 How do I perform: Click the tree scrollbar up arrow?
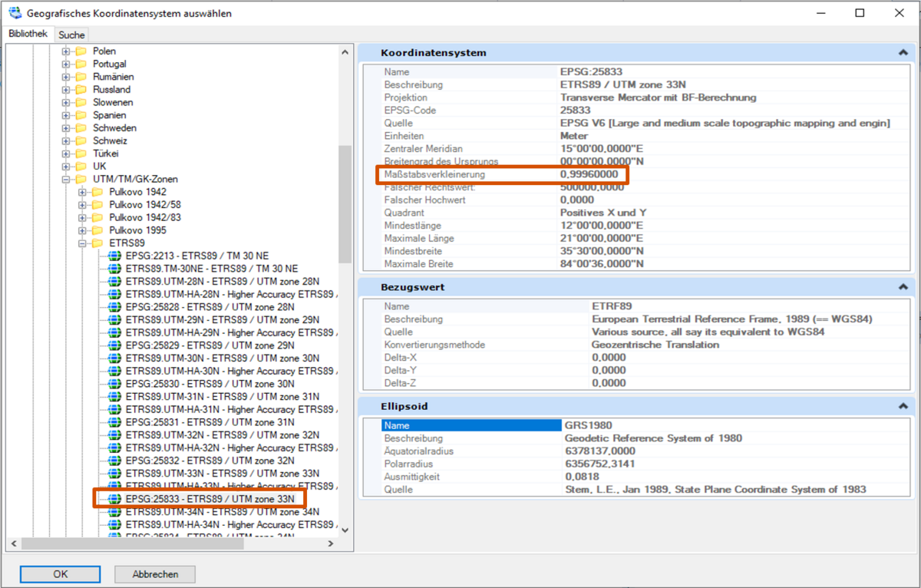345,51
